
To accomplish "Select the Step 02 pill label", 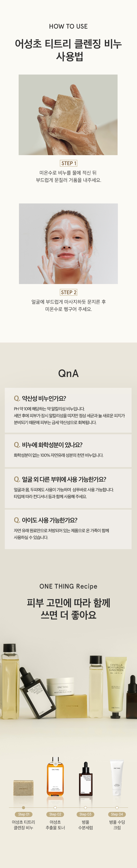I will (55, 814).
